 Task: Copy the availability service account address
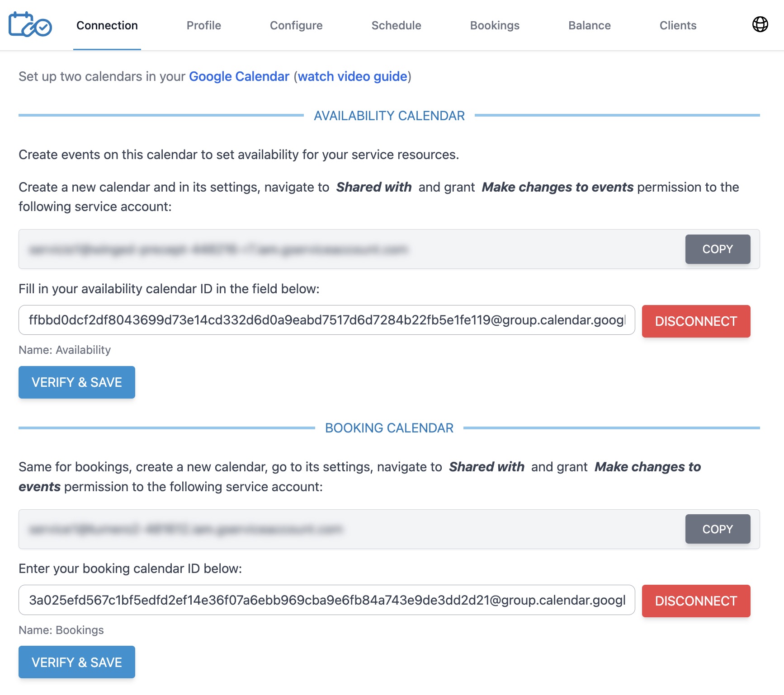[717, 249]
